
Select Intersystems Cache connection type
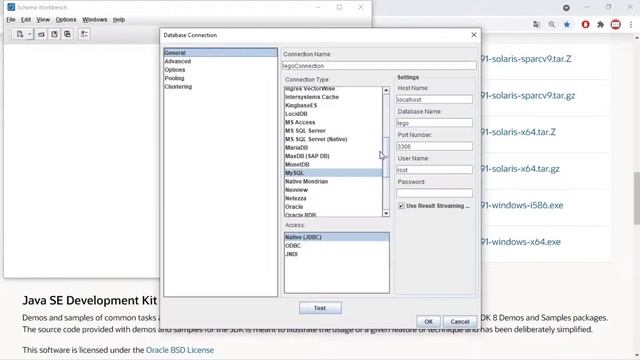tap(333, 97)
